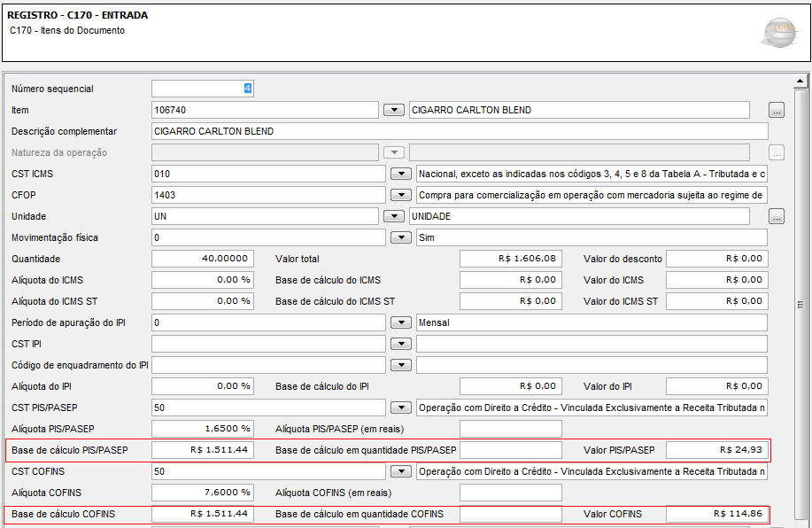Open the CST PIS/PASEP dropdown
This screenshot has width=812, height=528.
401,408
